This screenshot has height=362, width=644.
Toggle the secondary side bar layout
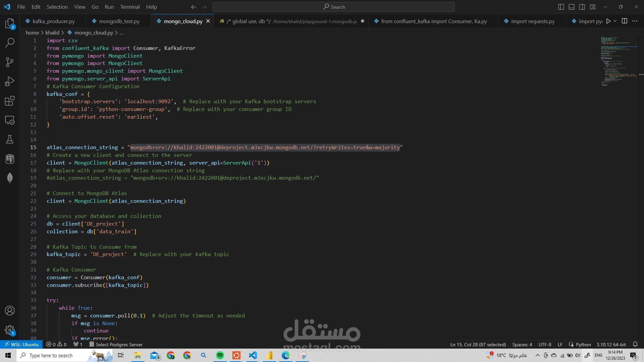[582, 7]
